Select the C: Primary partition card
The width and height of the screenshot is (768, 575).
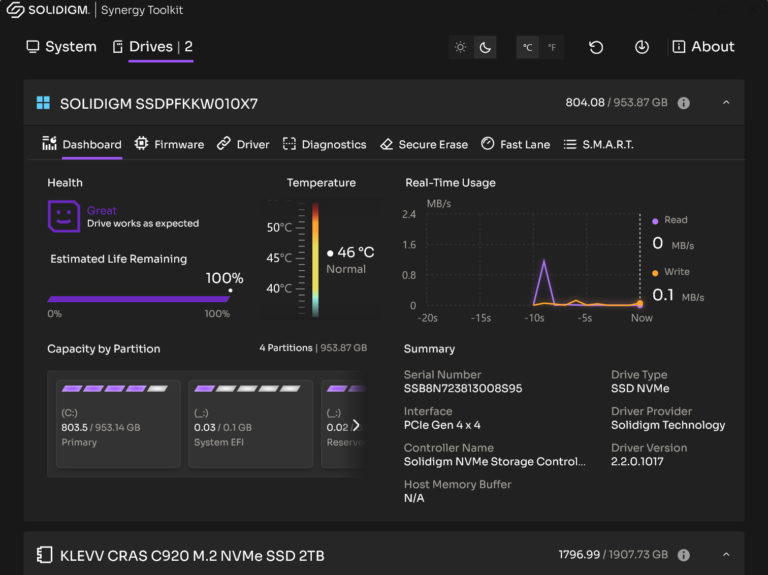118,424
